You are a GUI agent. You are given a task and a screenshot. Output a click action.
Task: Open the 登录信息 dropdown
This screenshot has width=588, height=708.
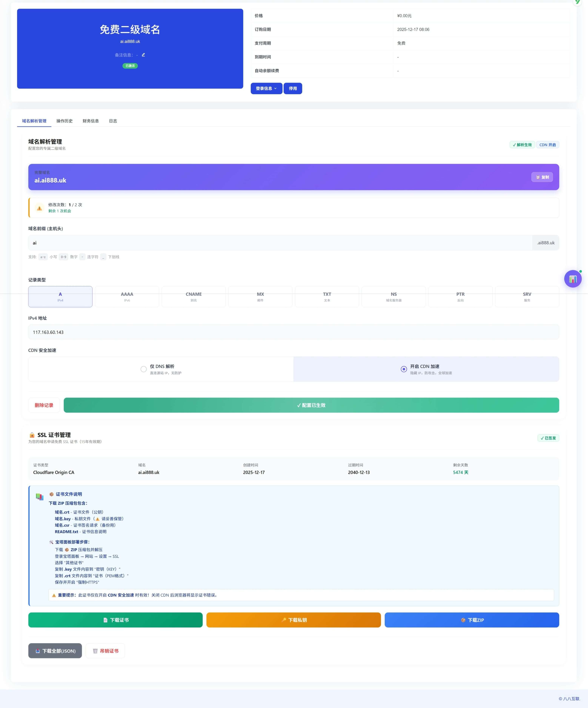(x=266, y=88)
